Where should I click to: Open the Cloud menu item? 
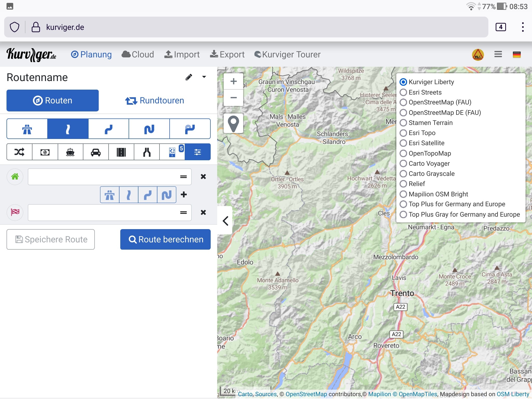138,55
